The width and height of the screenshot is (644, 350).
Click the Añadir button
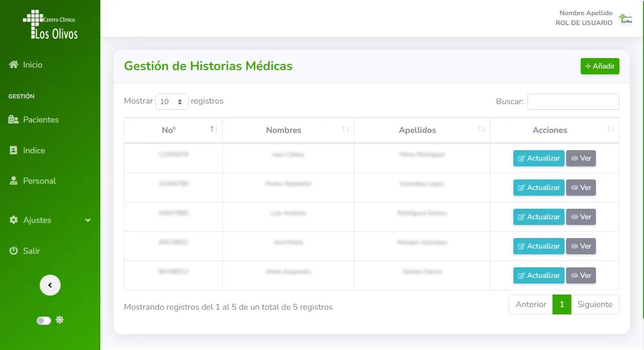[x=600, y=66]
